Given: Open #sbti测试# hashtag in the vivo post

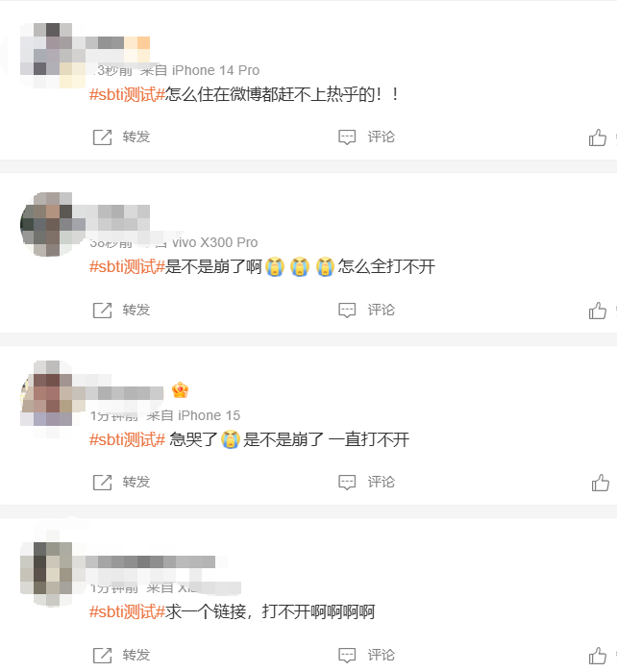Looking at the screenshot, I should pos(127,266).
